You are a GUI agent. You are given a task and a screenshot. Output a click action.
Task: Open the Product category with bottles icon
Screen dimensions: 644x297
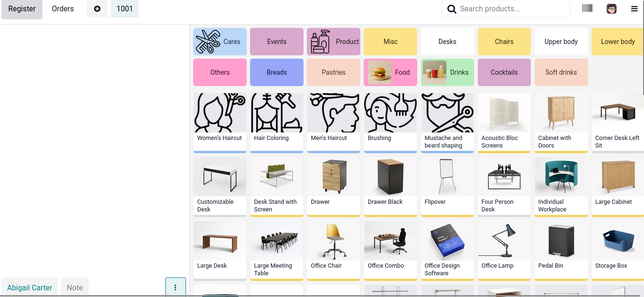pyautogui.click(x=333, y=42)
